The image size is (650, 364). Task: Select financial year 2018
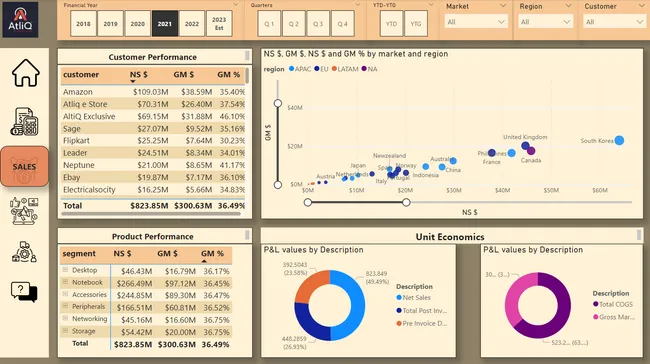pos(83,24)
